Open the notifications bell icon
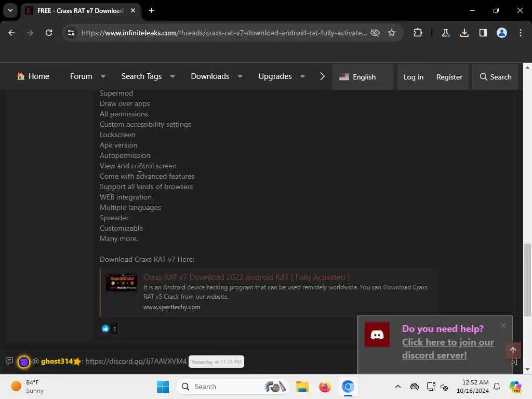The width and height of the screenshot is (532, 399). tap(497, 387)
